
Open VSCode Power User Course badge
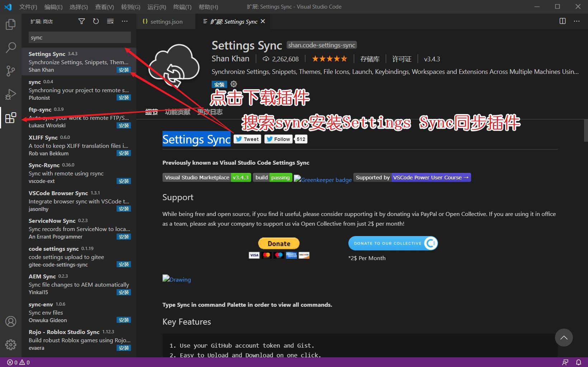click(x=412, y=178)
